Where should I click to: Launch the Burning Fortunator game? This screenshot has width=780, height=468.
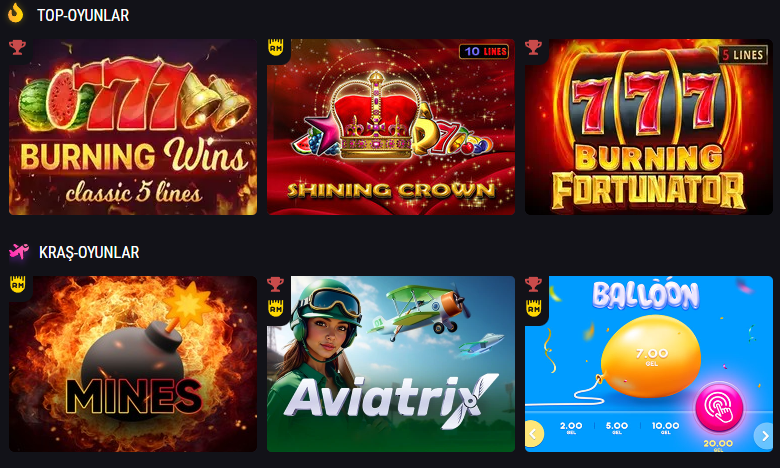[649, 127]
